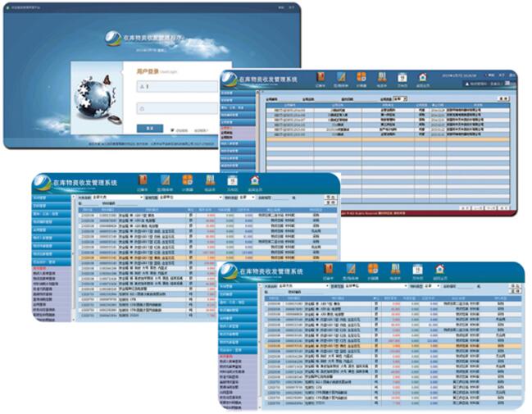
Task: Click the password field on the login form
Action: [x=177, y=108]
